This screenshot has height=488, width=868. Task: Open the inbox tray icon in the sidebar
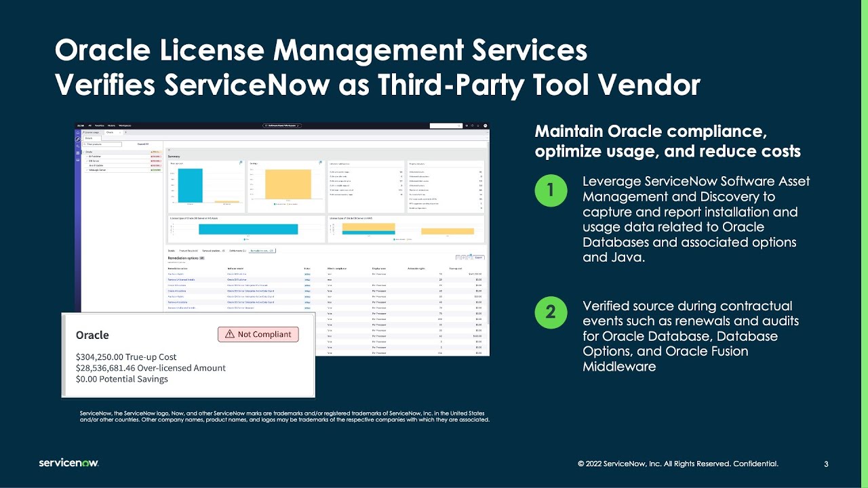pos(78,160)
